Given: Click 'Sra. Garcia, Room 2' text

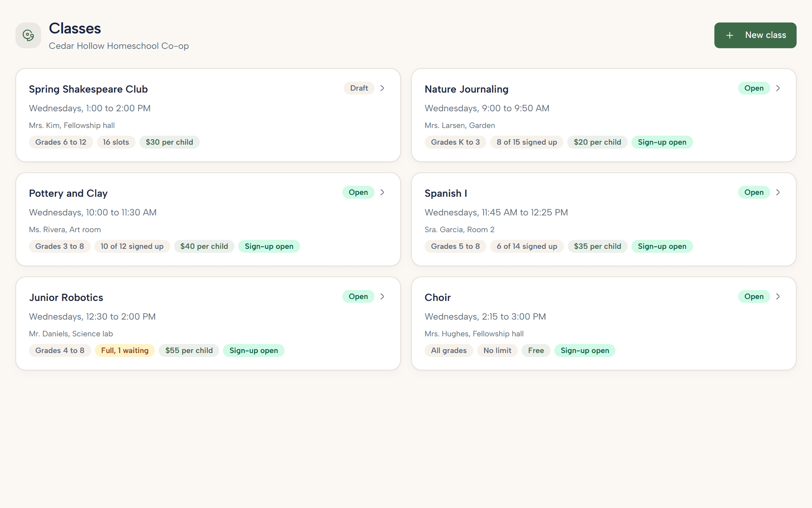Looking at the screenshot, I should (460, 229).
